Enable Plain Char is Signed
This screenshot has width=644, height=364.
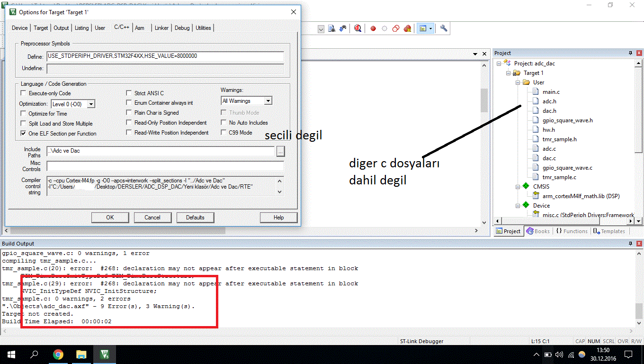129,113
